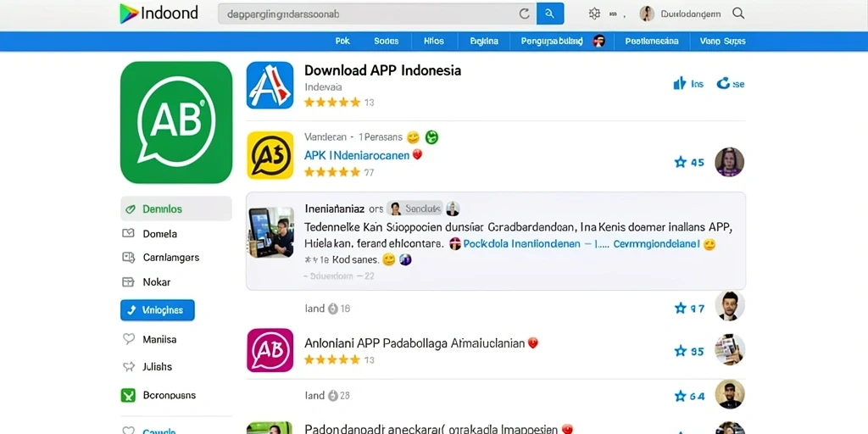868x434 pixels.
Task: Open the Pockdola Inenliondenen link
Action: click(521, 243)
